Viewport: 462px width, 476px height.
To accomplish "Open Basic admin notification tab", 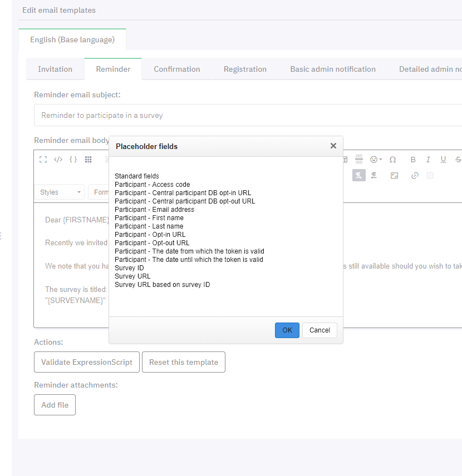I will pyautogui.click(x=333, y=69).
